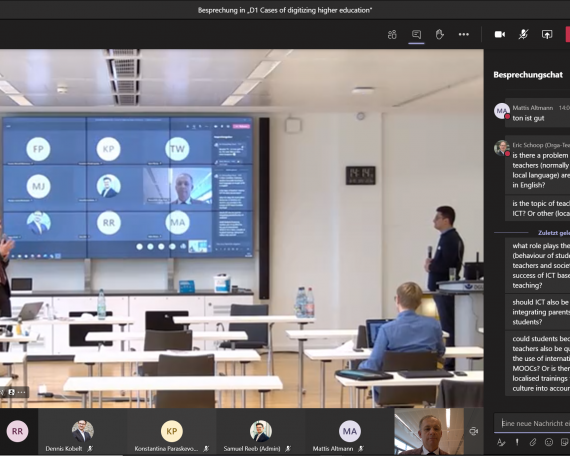The image size is (570, 456).
Task: Toggle the camera on or off
Action: pyautogui.click(x=500, y=35)
